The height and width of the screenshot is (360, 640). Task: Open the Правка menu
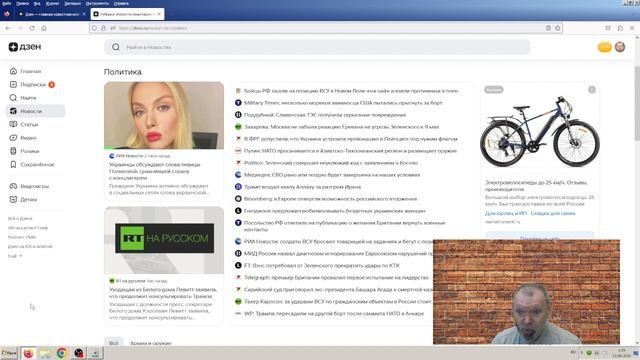point(22,3)
